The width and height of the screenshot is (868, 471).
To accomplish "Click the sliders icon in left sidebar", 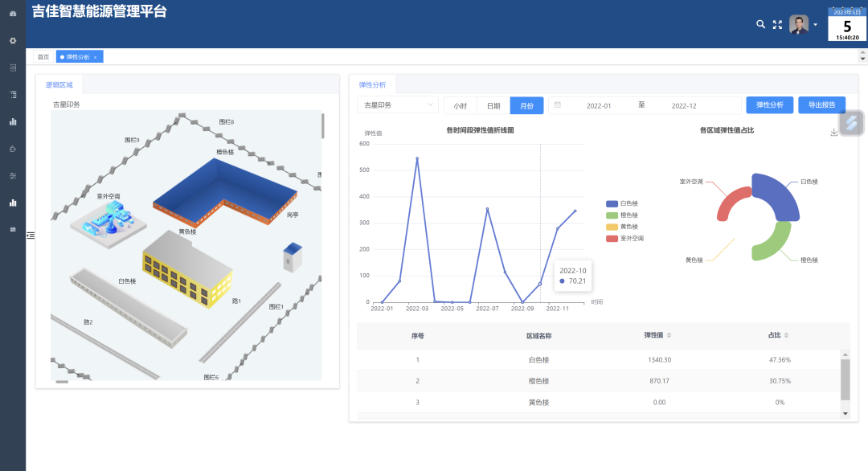I will point(13,175).
